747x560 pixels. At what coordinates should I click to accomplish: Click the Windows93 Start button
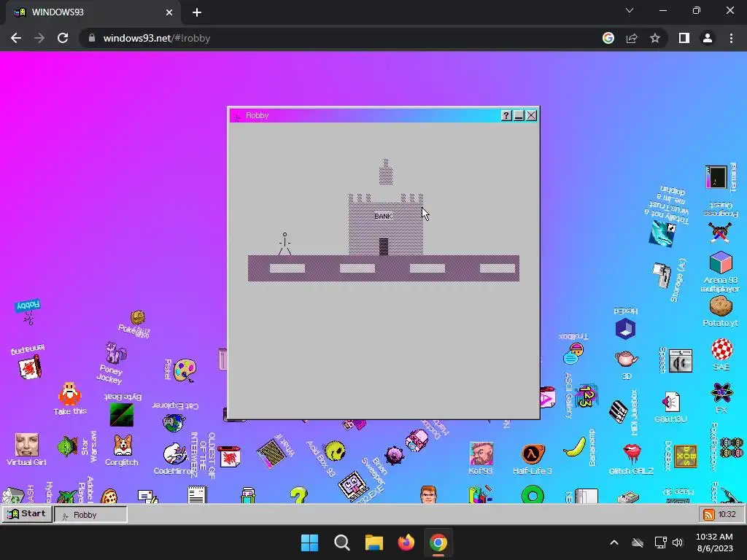(27, 514)
